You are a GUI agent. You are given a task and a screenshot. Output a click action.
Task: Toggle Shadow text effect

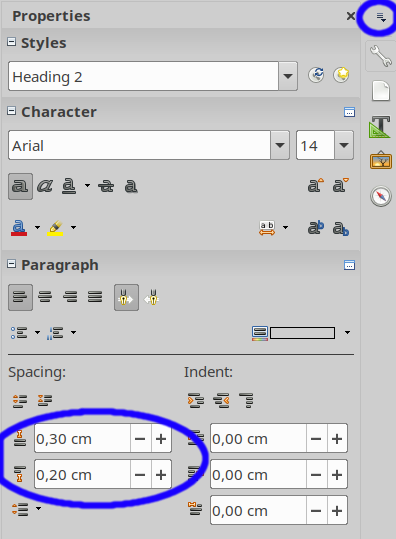click(x=131, y=186)
